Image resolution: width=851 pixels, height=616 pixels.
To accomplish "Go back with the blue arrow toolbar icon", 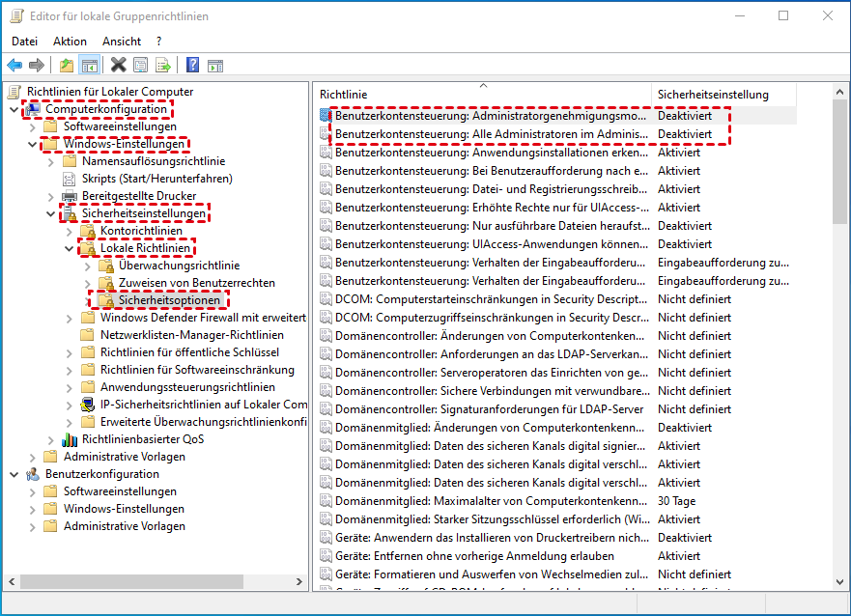I will [x=14, y=66].
